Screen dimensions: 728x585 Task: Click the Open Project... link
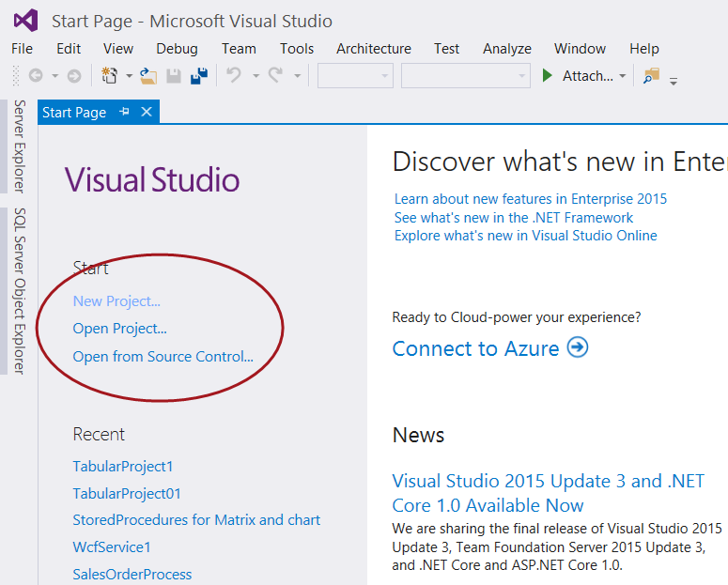point(120,329)
